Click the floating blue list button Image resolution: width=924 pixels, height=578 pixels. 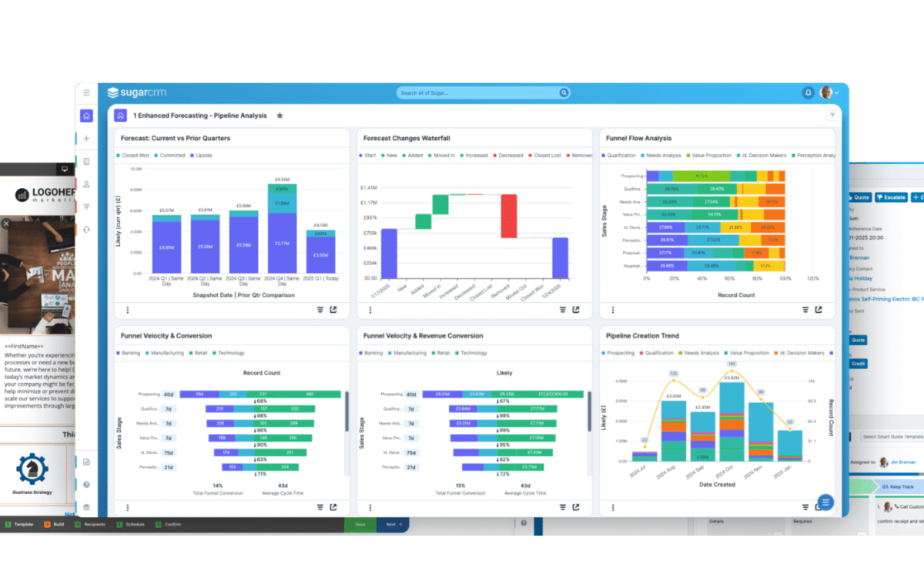tap(825, 502)
